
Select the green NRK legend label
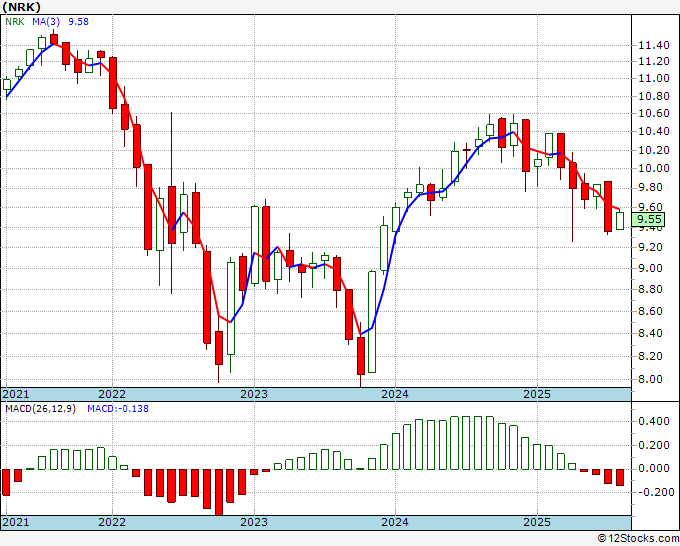coord(15,21)
